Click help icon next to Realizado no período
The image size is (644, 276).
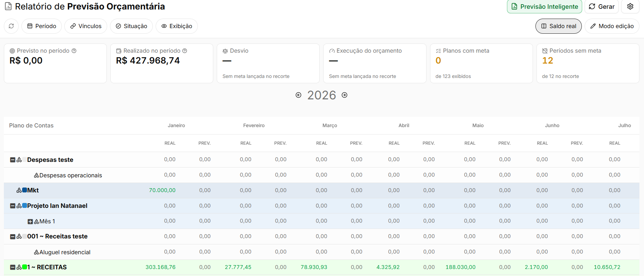point(185,51)
